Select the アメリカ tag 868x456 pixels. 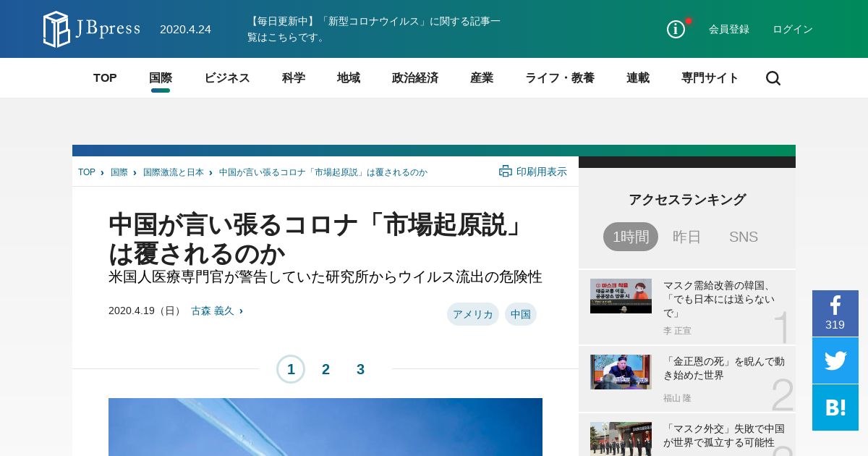pyautogui.click(x=473, y=314)
